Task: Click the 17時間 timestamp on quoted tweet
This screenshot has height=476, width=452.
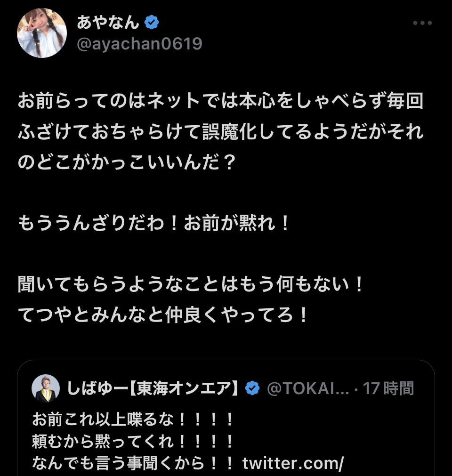Action: [x=388, y=388]
